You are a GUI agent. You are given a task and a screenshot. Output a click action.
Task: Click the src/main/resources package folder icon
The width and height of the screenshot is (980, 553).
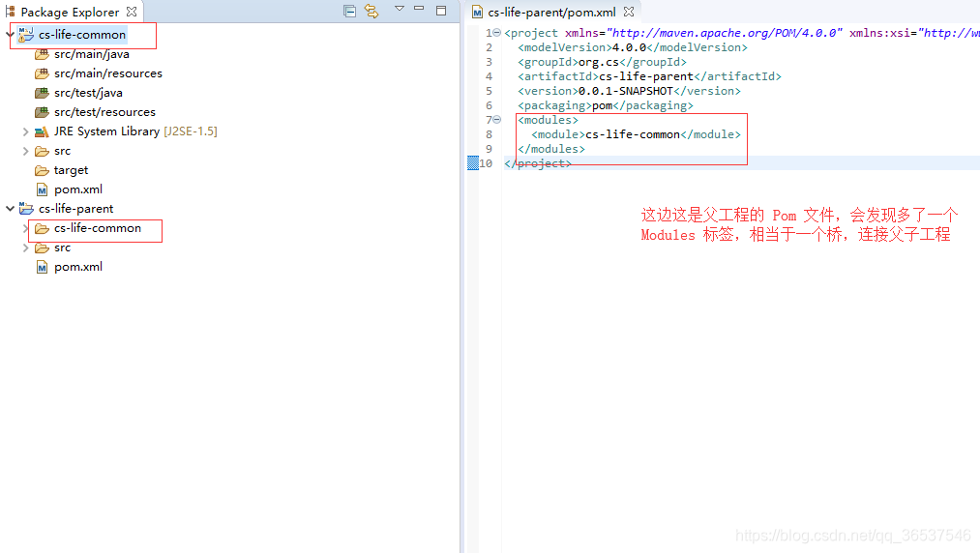pos(42,73)
